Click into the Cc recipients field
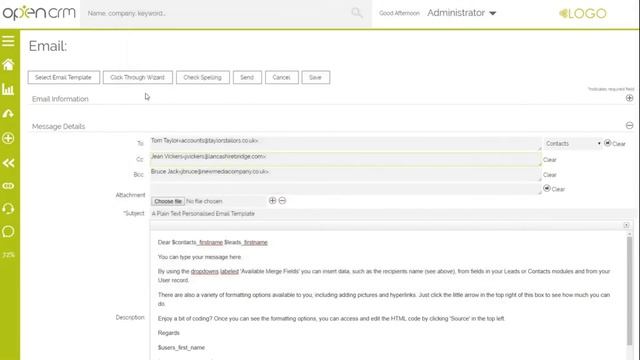The width and height of the screenshot is (640, 360). pos(346,159)
